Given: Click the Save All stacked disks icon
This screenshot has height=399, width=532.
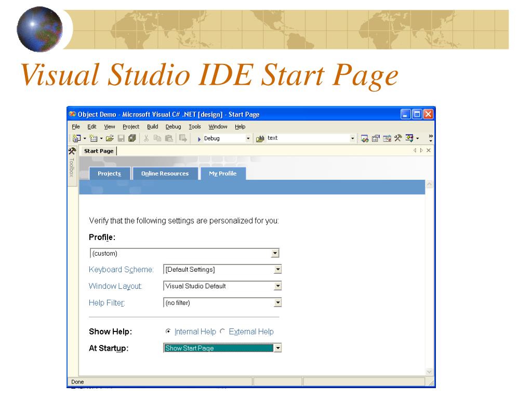Looking at the screenshot, I should point(132,138).
